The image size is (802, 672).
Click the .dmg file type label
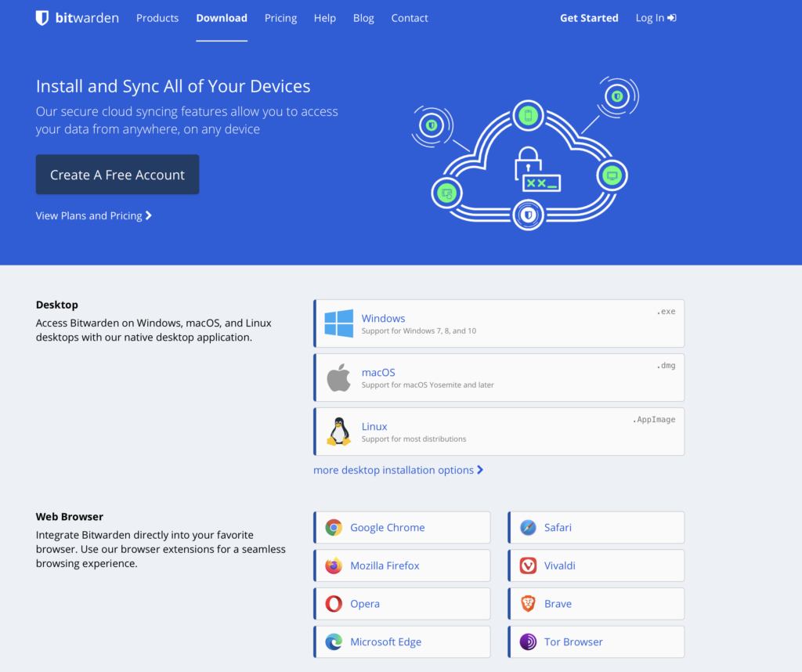(666, 366)
